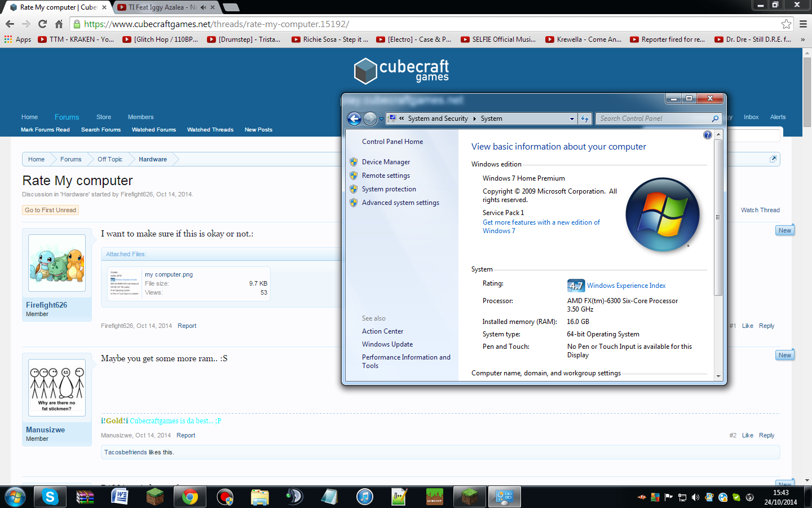Viewport: 812px width, 508px height.
Task: Show more bookmarks with the chevron
Action: pos(802,40)
